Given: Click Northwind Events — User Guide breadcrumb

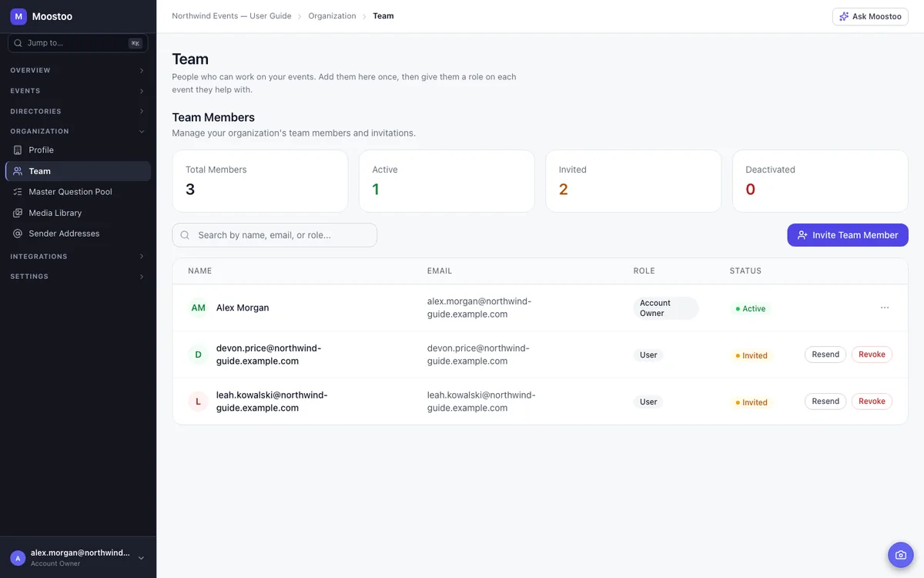Looking at the screenshot, I should point(232,16).
